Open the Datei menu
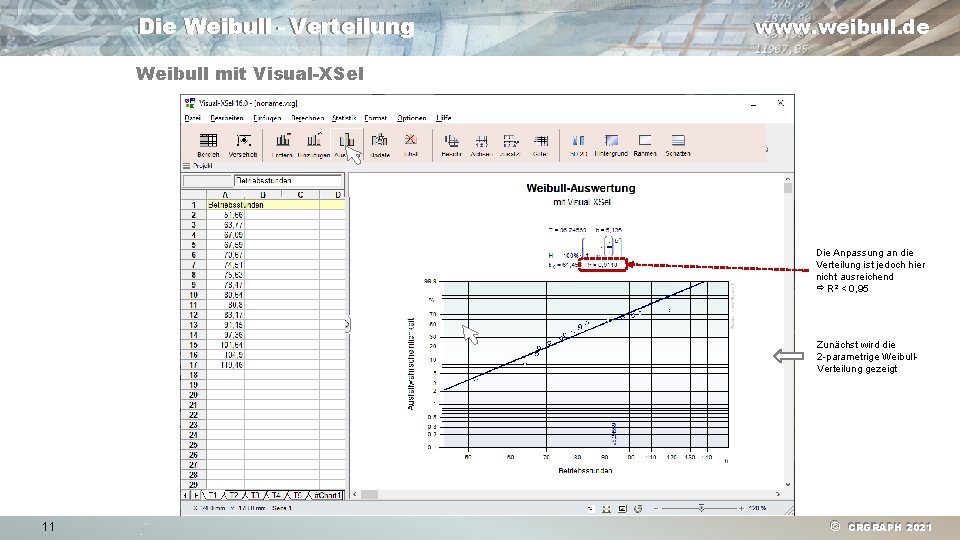Screen dimensions: 960x540 pyautogui.click(x=192, y=118)
